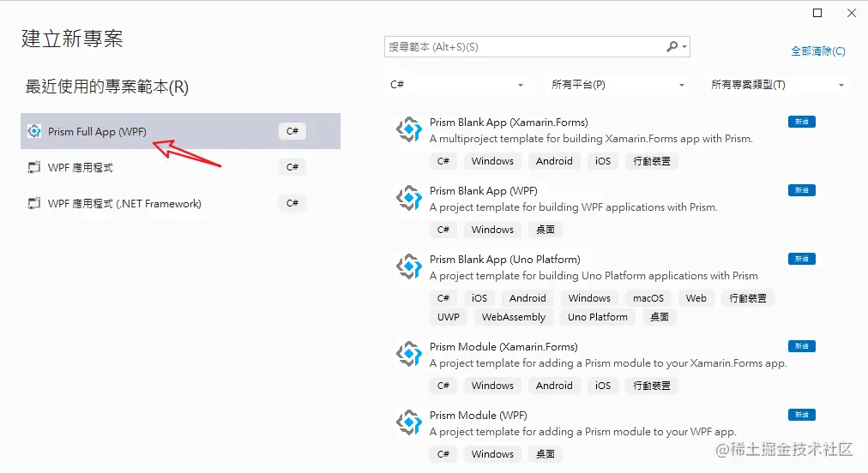868x473 pixels.
Task: Click the 新增 badge on Prism Blank App (Uno Platform)
Action: [802, 259]
